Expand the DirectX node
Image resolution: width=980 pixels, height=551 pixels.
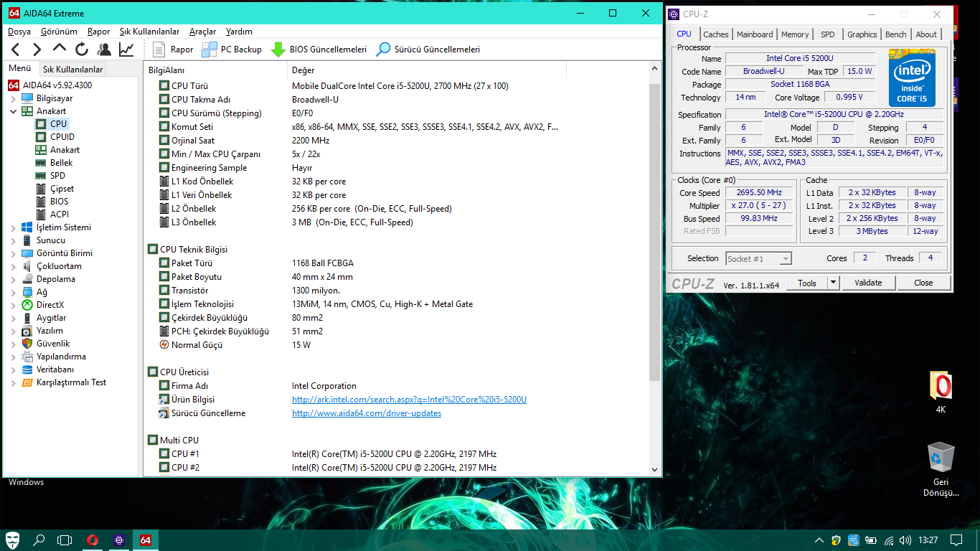pos(13,305)
